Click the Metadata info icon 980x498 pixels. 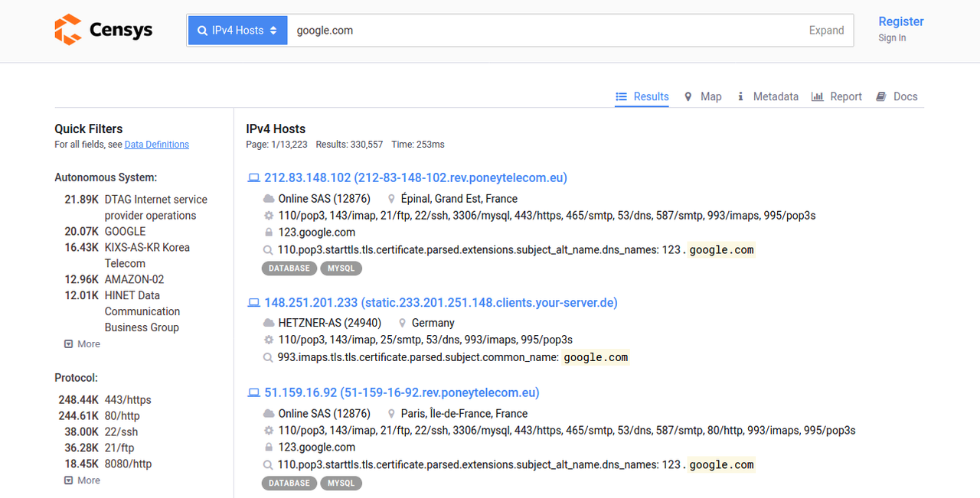(740, 96)
